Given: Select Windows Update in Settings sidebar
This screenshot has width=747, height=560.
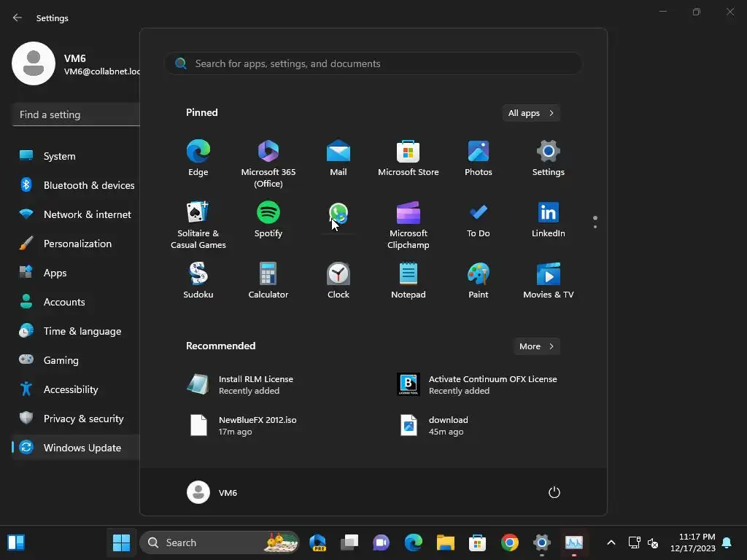Looking at the screenshot, I should (76, 448).
